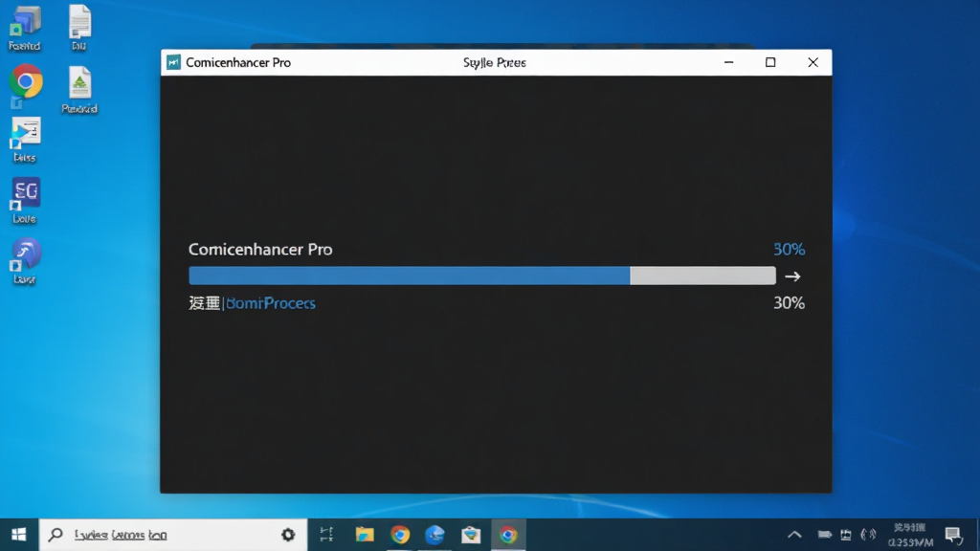
Task: Click the Comicenhancer Pro progress bar
Action: click(x=482, y=275)
